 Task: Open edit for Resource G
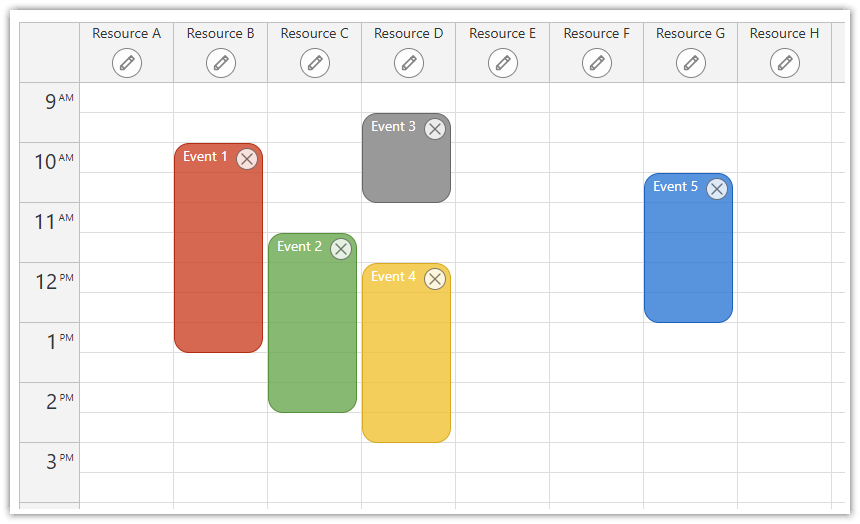691,63
